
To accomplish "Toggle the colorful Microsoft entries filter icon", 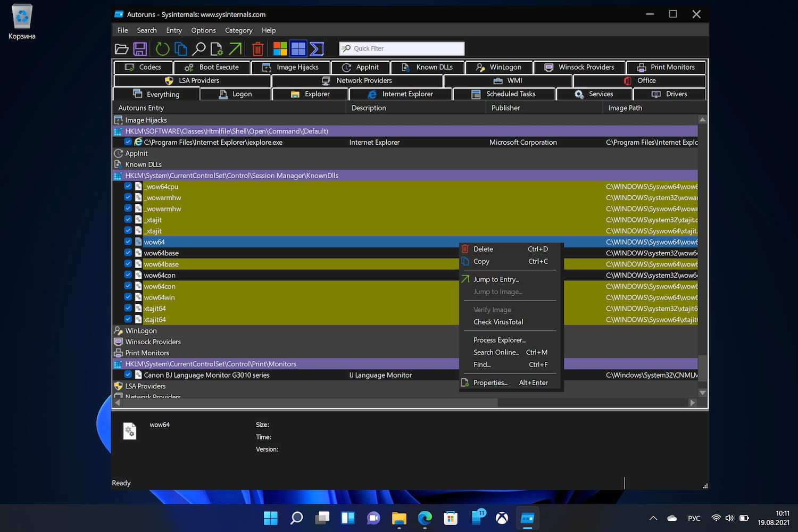I will (x=280, y=49).
